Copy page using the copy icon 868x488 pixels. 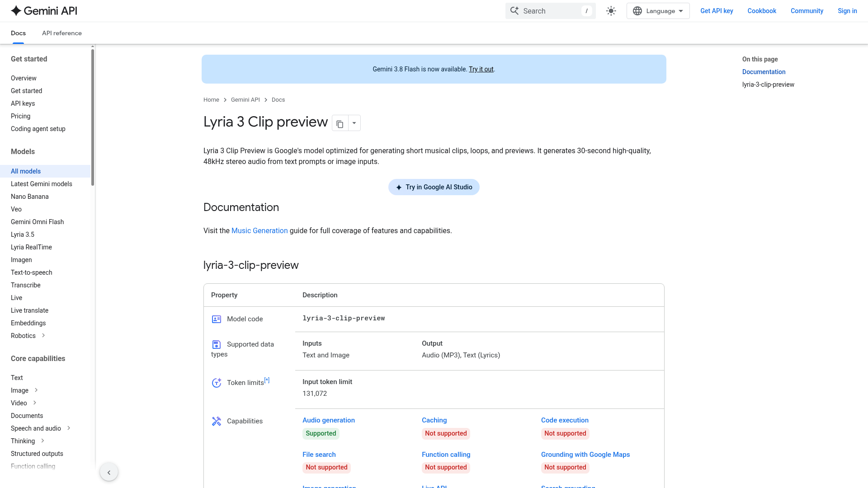pos(340,123)
